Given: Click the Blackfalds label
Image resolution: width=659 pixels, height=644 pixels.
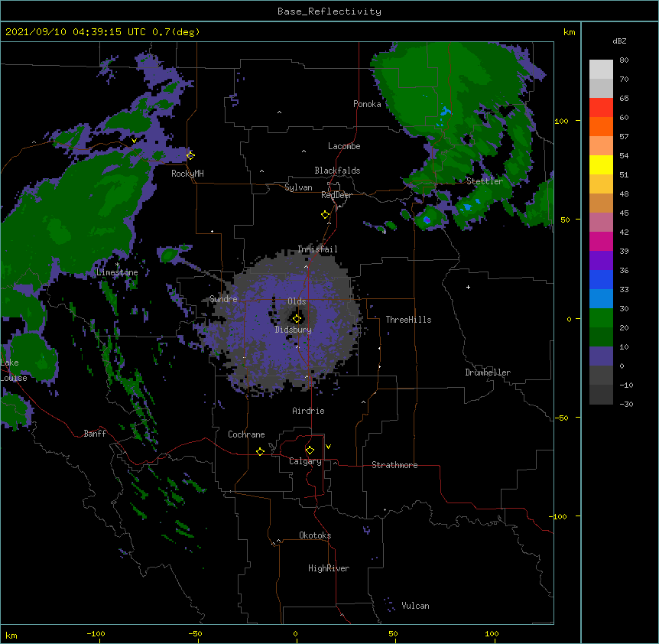Looking at the screenshot, I should tap(337, 171).
